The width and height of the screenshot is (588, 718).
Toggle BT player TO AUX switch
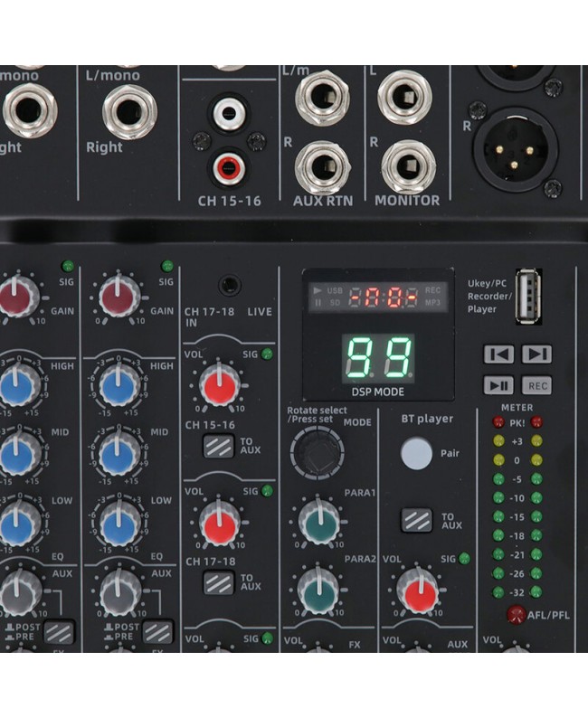click(416, 520)
